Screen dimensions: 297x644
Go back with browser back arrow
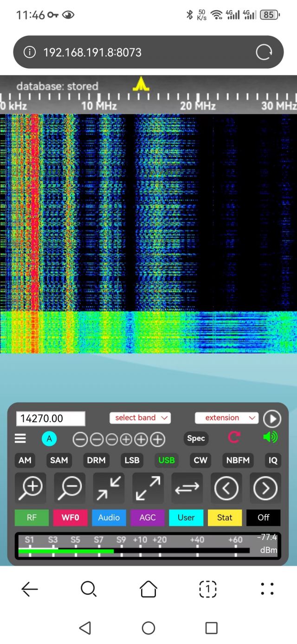click(x=30, y=589)
